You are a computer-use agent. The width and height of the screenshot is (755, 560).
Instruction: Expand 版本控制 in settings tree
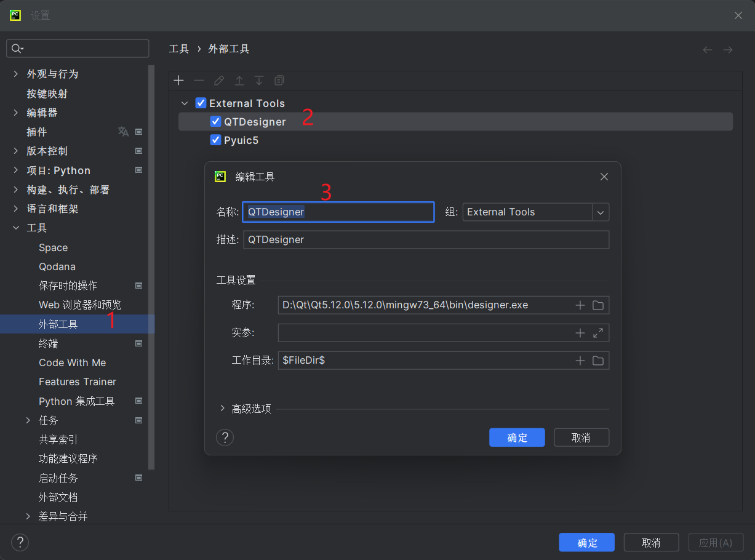tap(15, 151)
